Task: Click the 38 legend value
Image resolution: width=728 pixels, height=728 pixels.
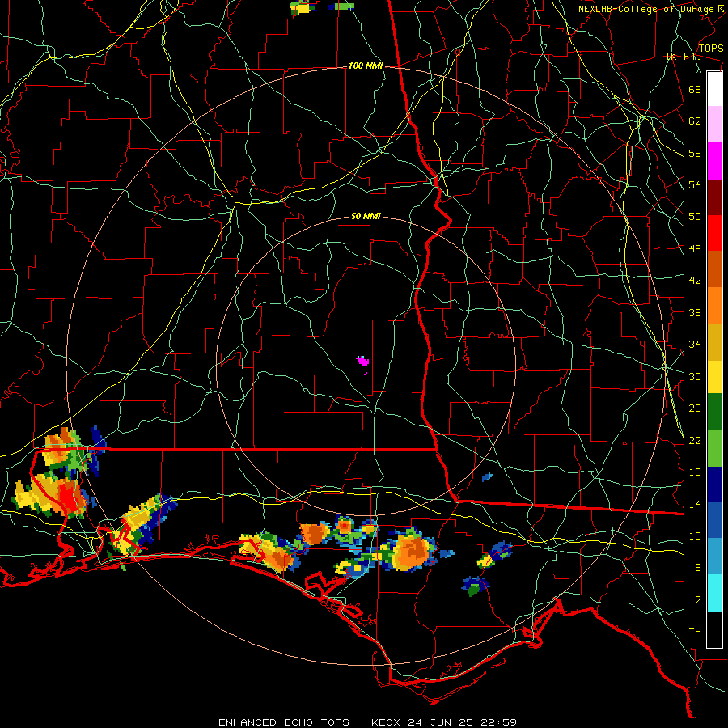Action: click(695, 312)
